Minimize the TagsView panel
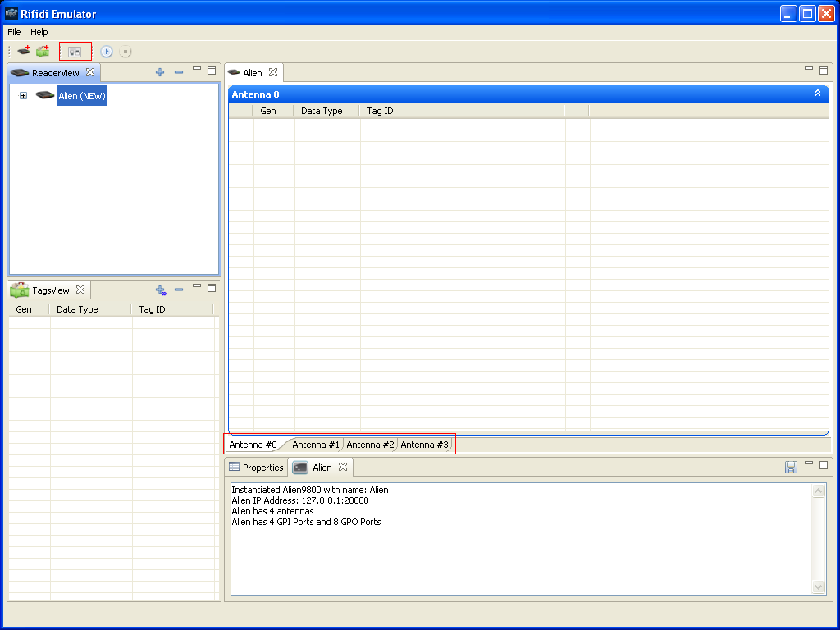Image resolution: width=840 pixels, height=630 pixels. [x=197, y=286]
